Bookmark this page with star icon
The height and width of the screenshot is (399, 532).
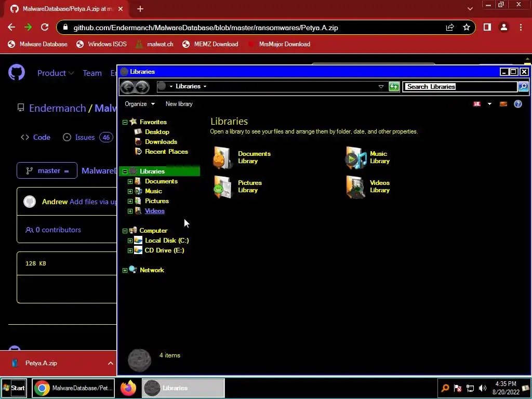click(x=467, y=28)
